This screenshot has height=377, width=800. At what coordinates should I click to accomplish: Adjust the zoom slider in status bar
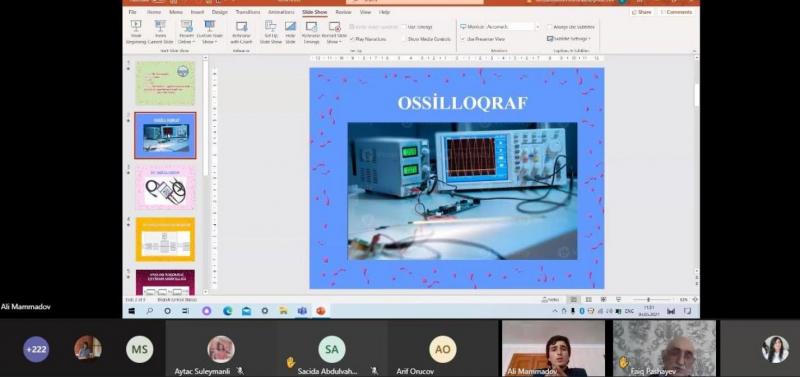tap(648, 299)
